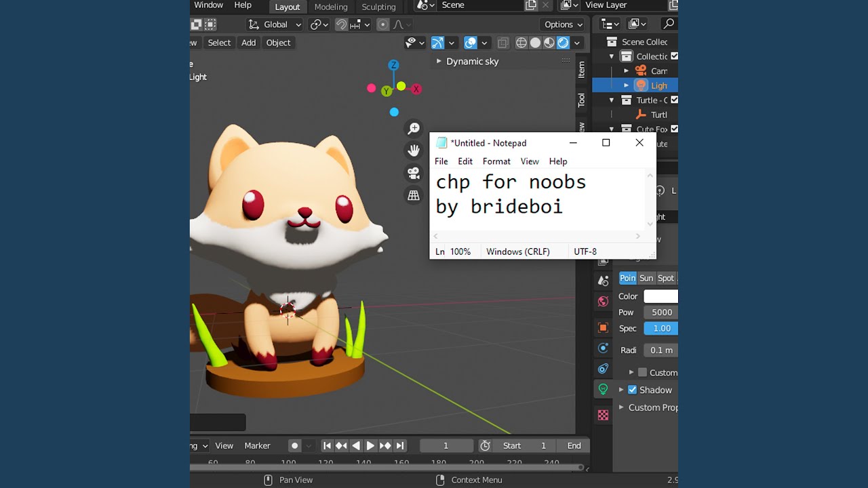Switch to the Modeling workspace tab

331,7
